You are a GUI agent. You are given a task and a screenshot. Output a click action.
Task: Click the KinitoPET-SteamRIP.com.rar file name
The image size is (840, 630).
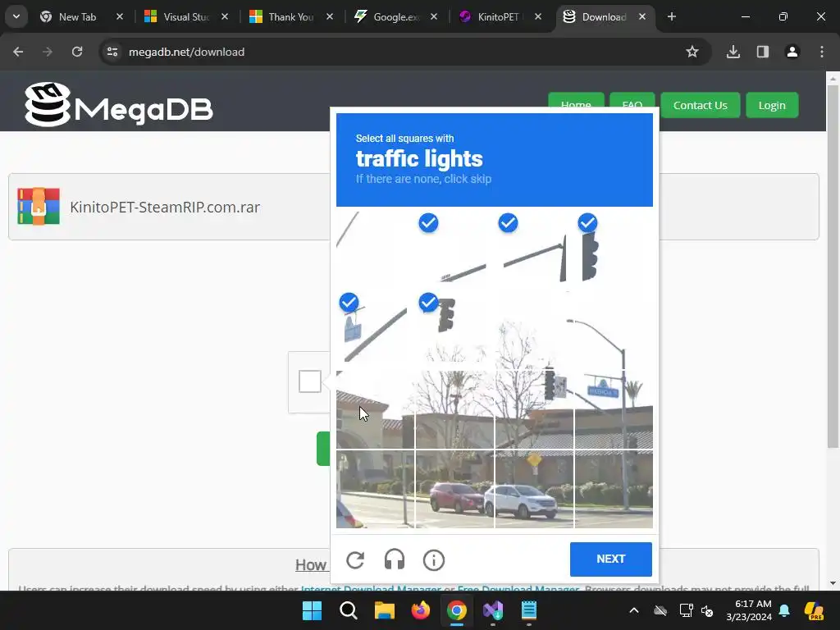pyautogui.click(x=165, y=208)
